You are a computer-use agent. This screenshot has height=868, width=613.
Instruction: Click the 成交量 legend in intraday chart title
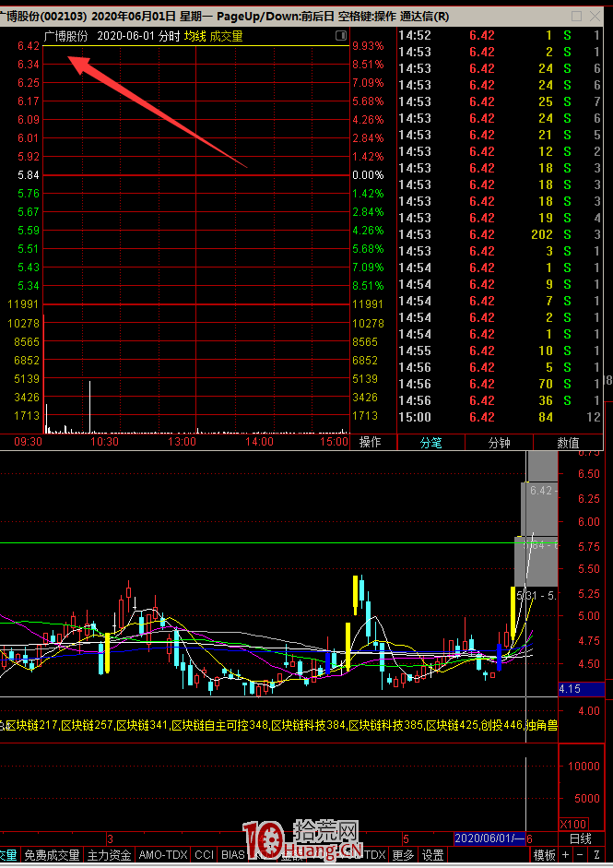[x=226, y=37]
